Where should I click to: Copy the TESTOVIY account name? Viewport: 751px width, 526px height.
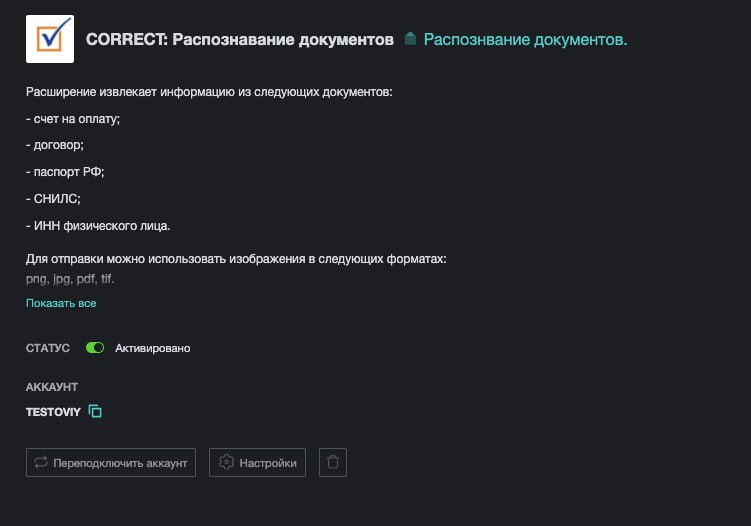click(x=95, y=411)
